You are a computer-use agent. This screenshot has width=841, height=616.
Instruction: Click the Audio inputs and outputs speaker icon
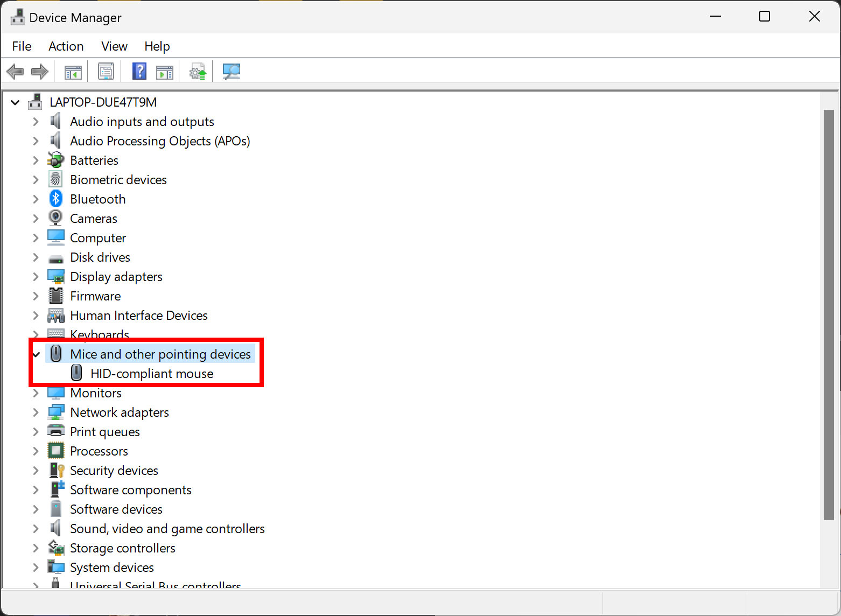(55, 121)
